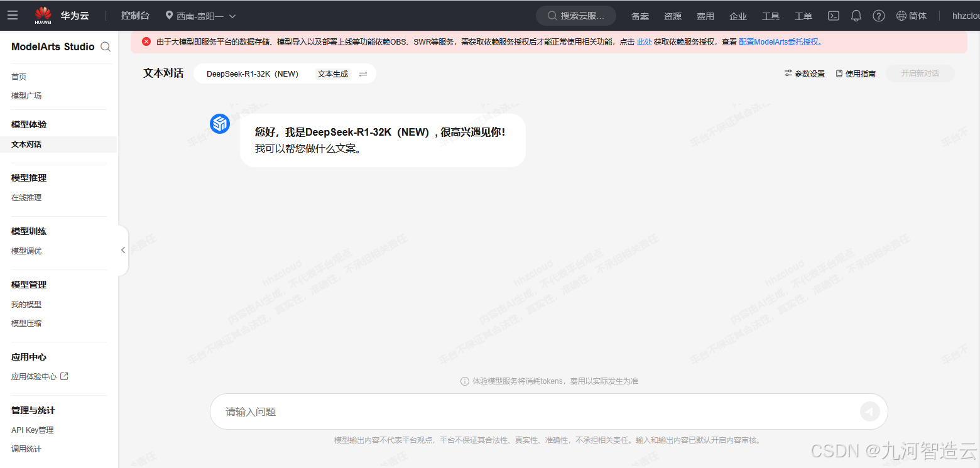Click the model swap arrows icon
The width and height of the screenshot is (980, 468).
click(363, 74)
